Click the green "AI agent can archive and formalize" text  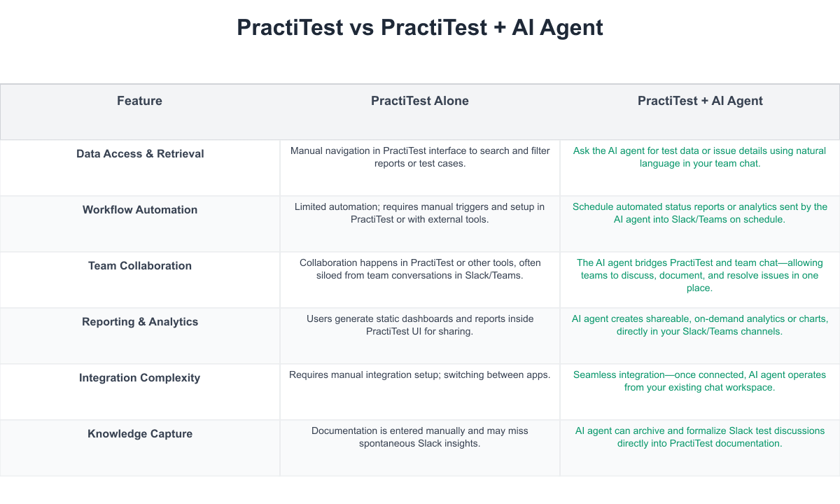click(700, 437)
